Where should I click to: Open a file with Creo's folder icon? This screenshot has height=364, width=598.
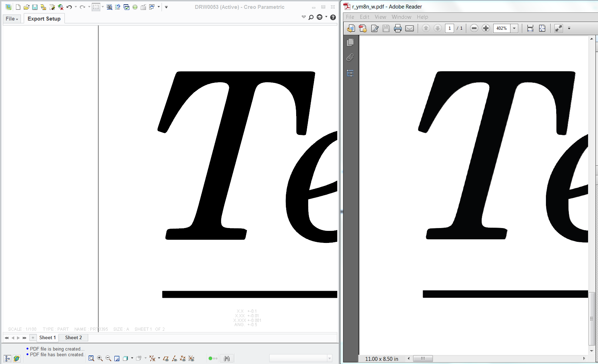pos(27,7)
